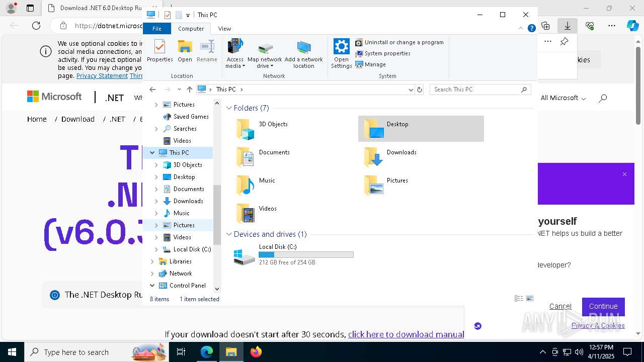Open the address bar history dropdown
This screenshot has width=644, height=362.
(411, 89)
